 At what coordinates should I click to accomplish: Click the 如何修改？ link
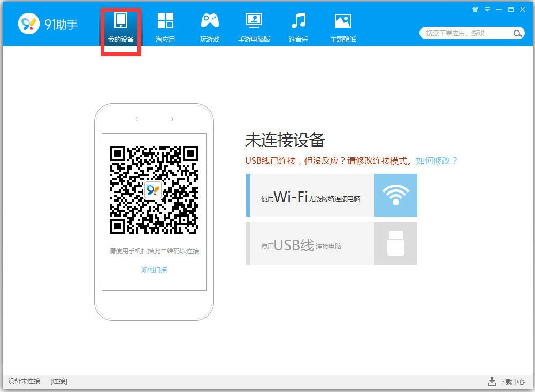click(437, 160)
